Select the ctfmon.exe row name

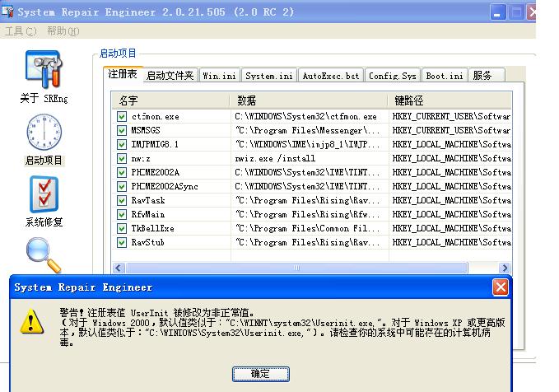pyautogui.click(x=156, y=117)
